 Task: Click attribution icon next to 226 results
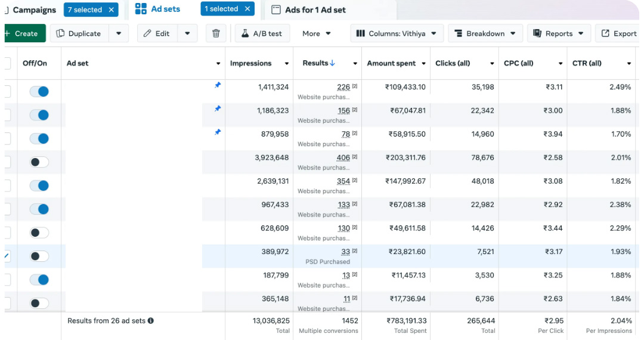coord(355,87)
